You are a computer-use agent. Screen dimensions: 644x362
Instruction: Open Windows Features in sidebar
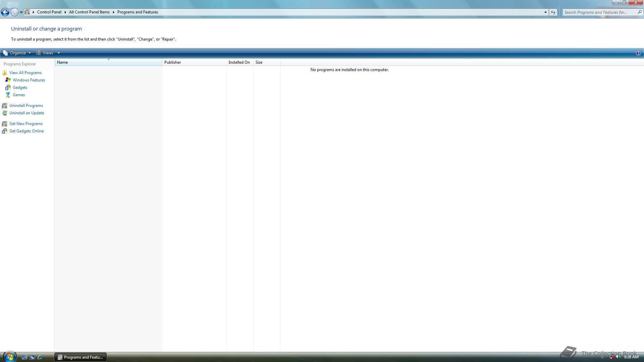29,80
